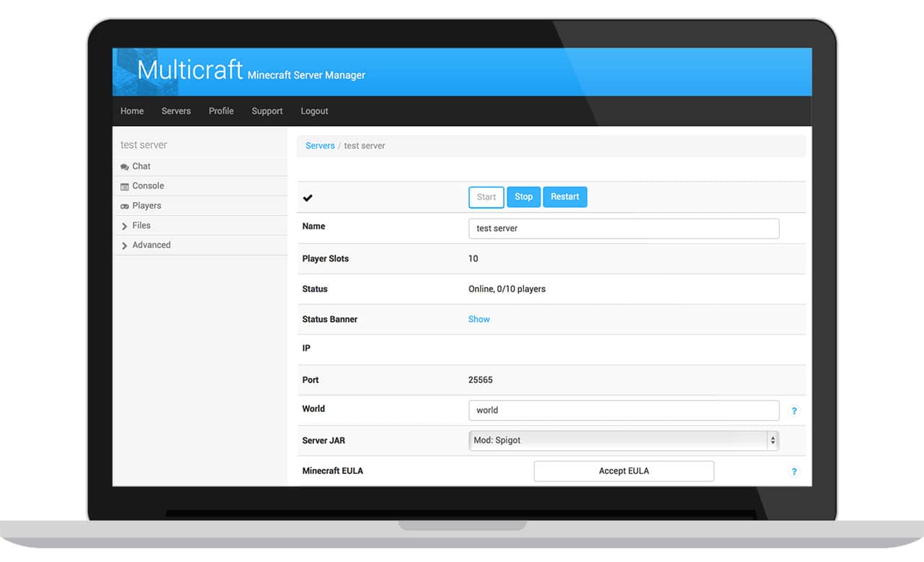Click the IP label
This screenshot has width=924, height=562.
click(306, 348)
